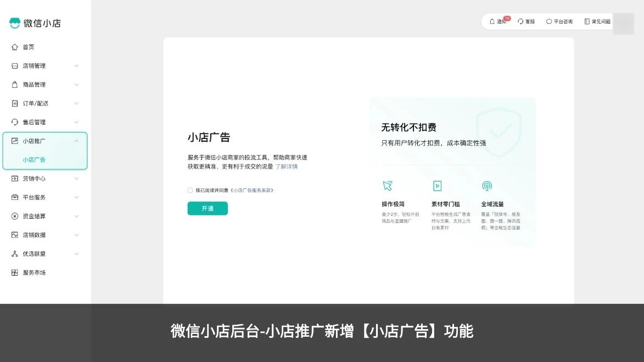This screenshot has width=644, height=362.
Task: Click the 平台服务 box icon
Action: [x=15, y=197]
